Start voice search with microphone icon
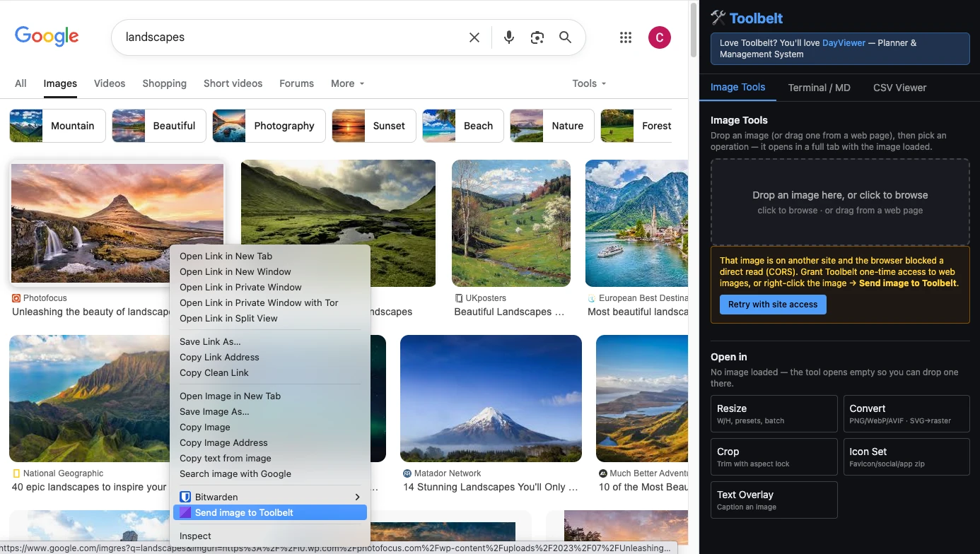Image resolution: width=980 pixels, height=554 pixels. [509, 37]
